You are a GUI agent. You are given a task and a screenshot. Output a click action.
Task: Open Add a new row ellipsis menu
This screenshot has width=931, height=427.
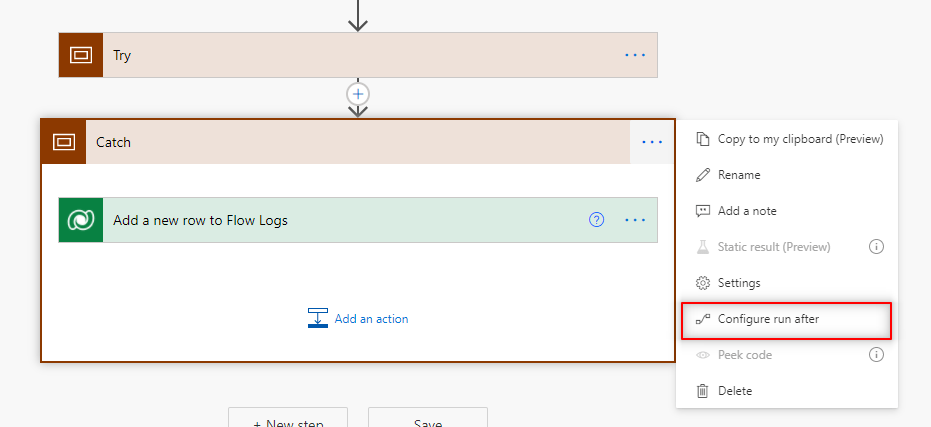click(x=635, y=220)
